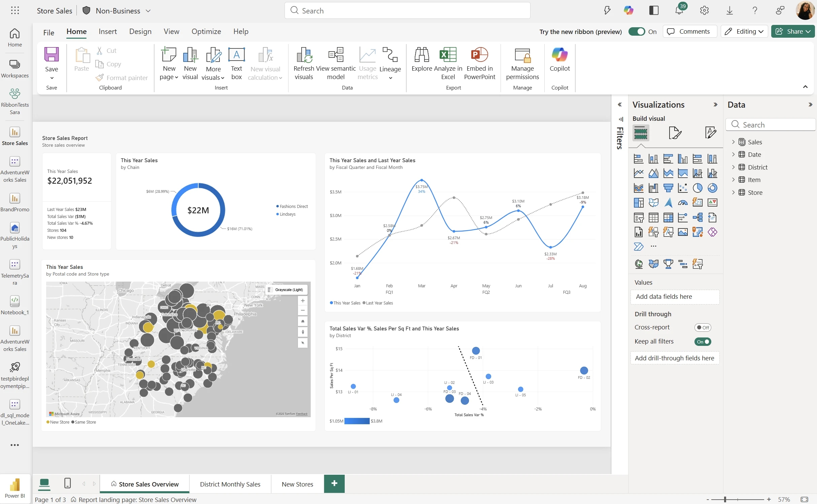Open Workspaces in left navigation

[15, 69]
